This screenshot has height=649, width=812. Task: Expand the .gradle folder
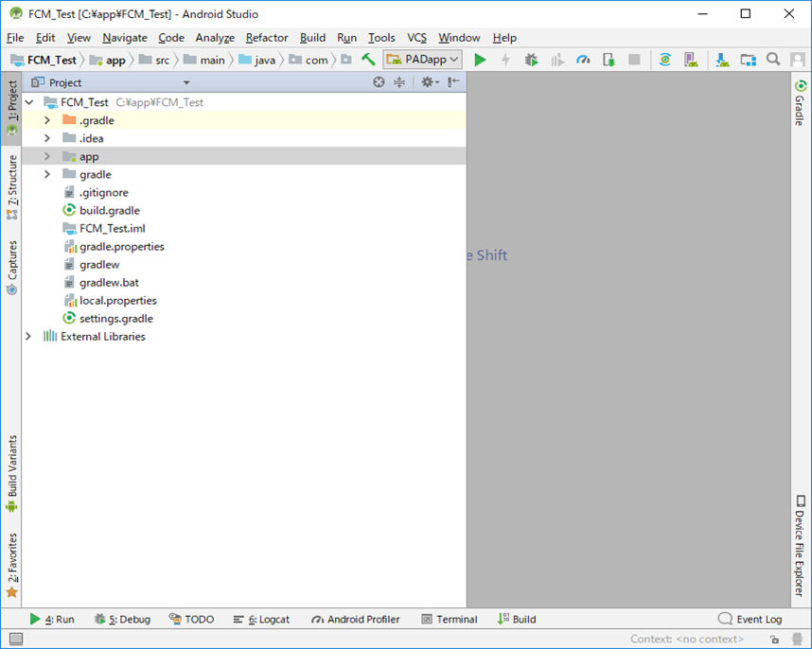point(47,120)
